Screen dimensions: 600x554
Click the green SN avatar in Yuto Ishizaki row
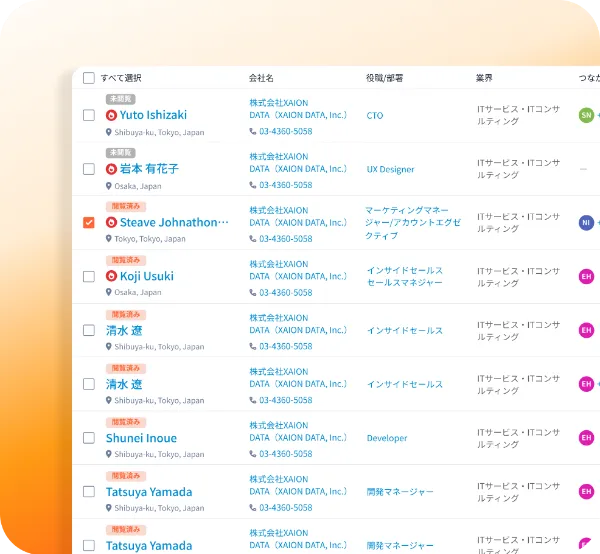pyautogui.click(x=586, y=115)
